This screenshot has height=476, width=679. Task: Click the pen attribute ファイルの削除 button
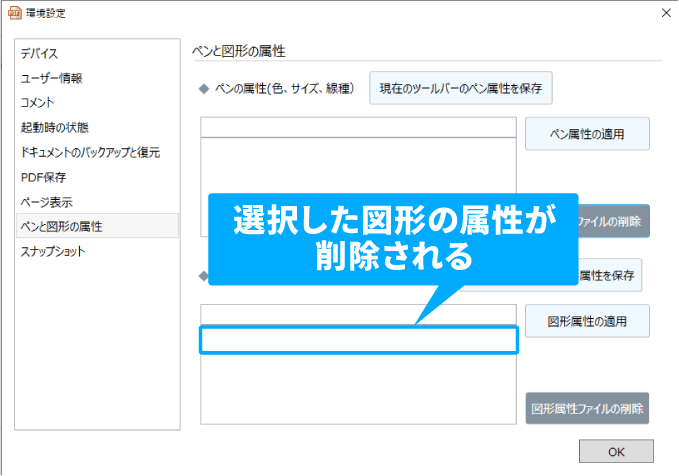(x=614, y=221)
